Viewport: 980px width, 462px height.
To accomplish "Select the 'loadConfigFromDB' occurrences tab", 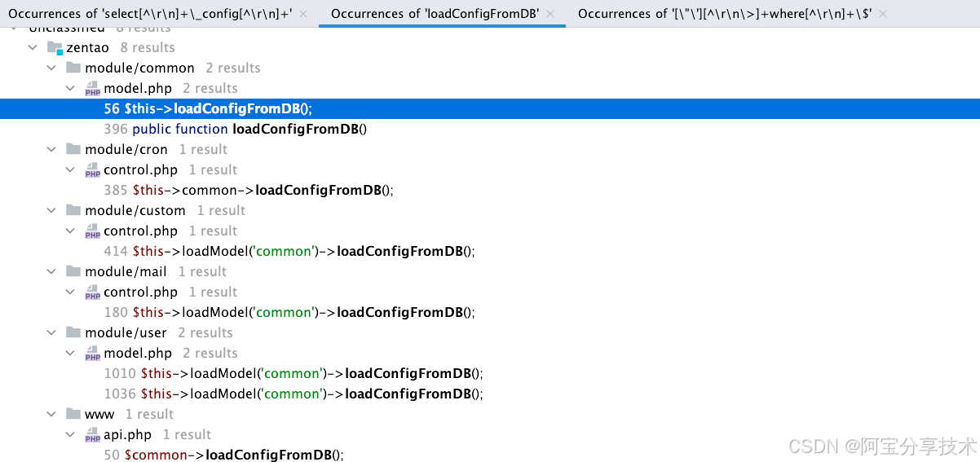I will (x=435, y=14).
